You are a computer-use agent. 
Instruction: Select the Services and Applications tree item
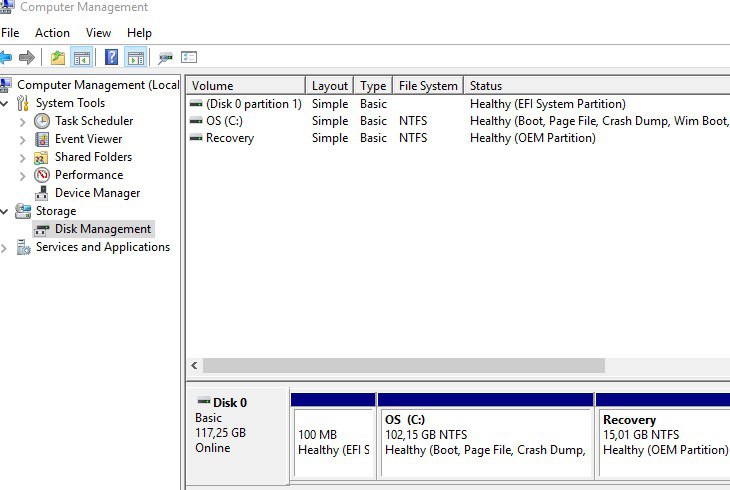[103, 247]
